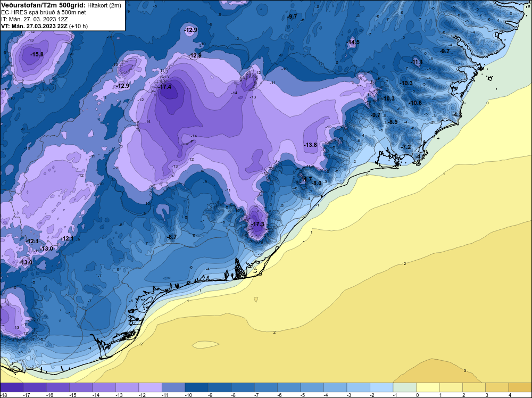Click the map title 'Veðurstofan/T2m 500grid: Hitakort (2m)'
Viewport: 532px width, 398px height.
pyautogui.click(x=61, y=5)
